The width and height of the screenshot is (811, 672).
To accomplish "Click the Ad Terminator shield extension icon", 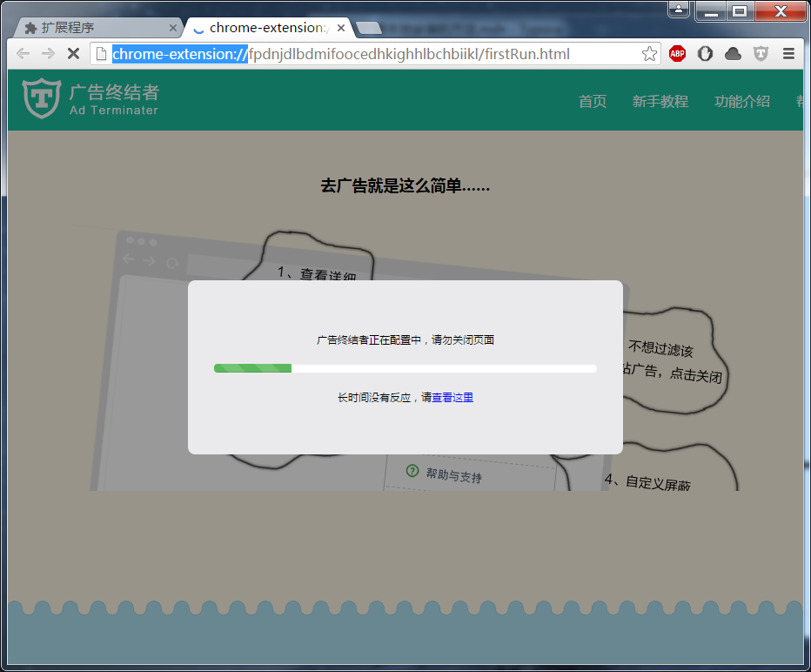I will pyautogui.click(x=761, y=54).
